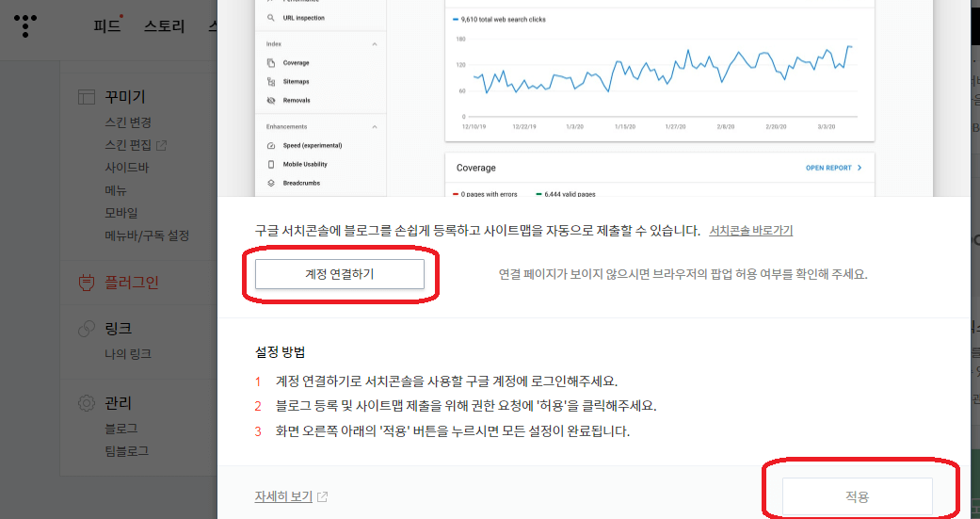The height and width of the screenshot is (519, 980).
Task: Open the 플러그인 section
Action: tap(132, 283)
